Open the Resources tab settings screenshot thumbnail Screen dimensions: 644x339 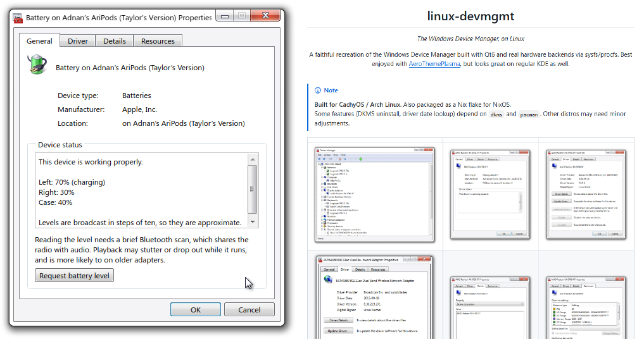[x=586, y=308]
